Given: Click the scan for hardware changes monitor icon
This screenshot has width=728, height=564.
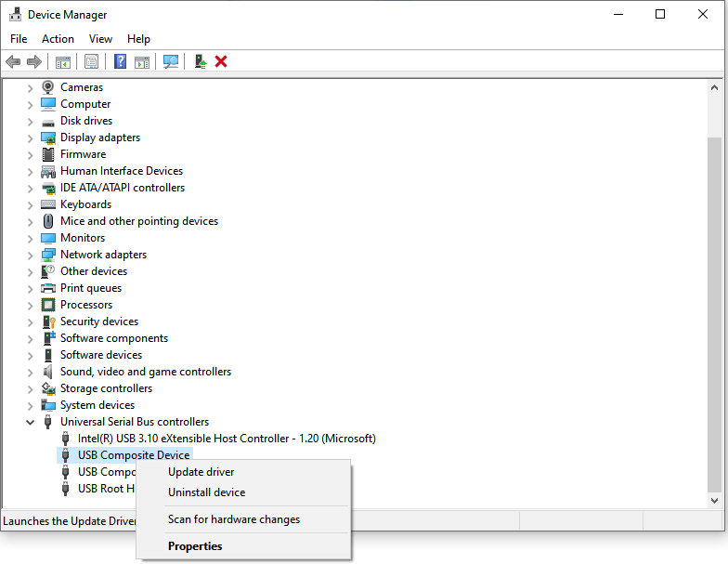Looking at the screenshot, I should tap(171, 61).
